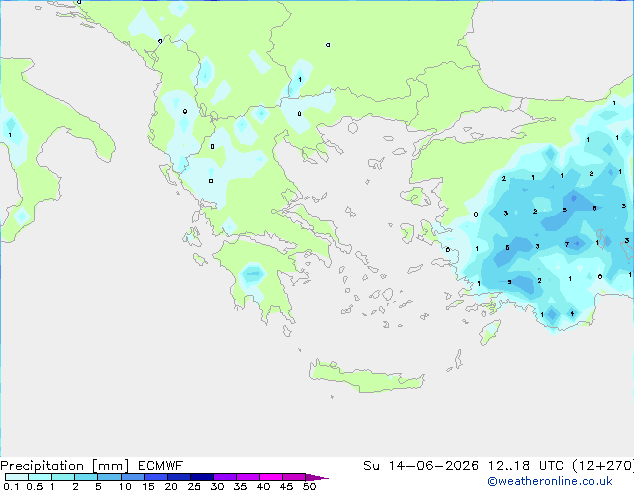Click the purple arrow tip above 50
The width and height of the screenshot is (634, 490).
(317, 477)
